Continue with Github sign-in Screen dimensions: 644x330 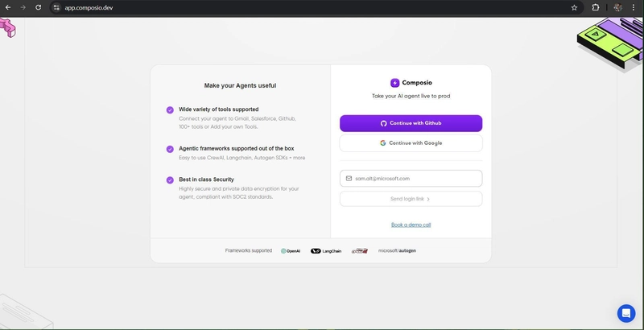tap(411, 123)
